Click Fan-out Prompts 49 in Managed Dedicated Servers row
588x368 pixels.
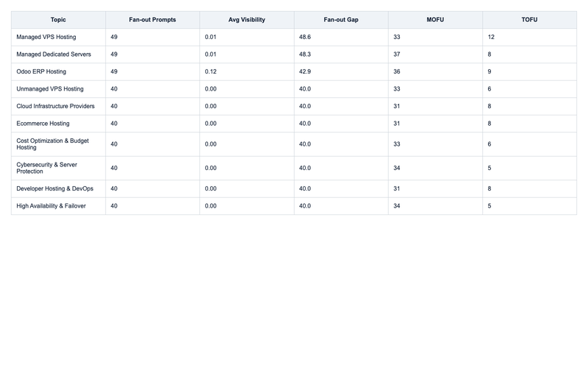pyautogui.click(x=114, y=54)
